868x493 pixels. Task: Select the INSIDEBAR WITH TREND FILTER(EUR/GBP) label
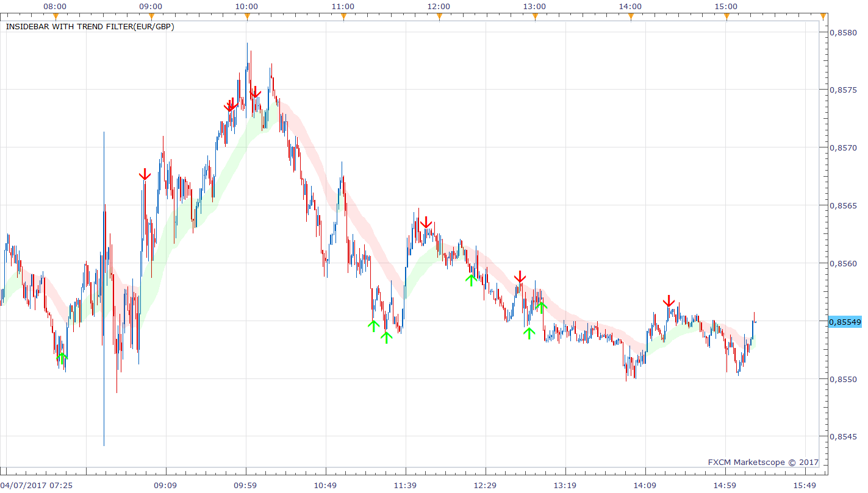90,27
